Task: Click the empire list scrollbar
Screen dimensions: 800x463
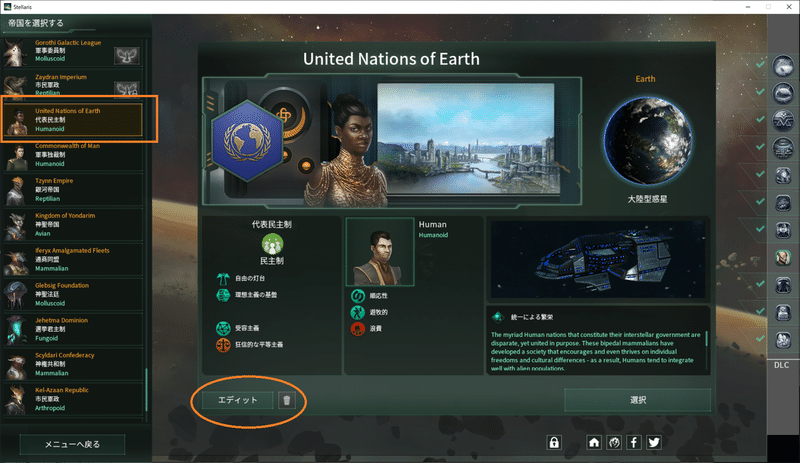Action: (146, 389)
